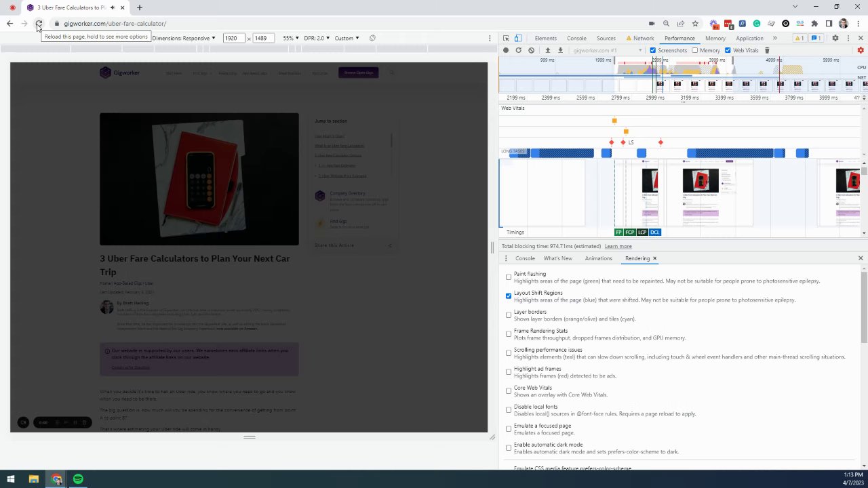The image size is (868, 488).
Task: Disable the Screenshots checkbox
Action: pos(653,50)
